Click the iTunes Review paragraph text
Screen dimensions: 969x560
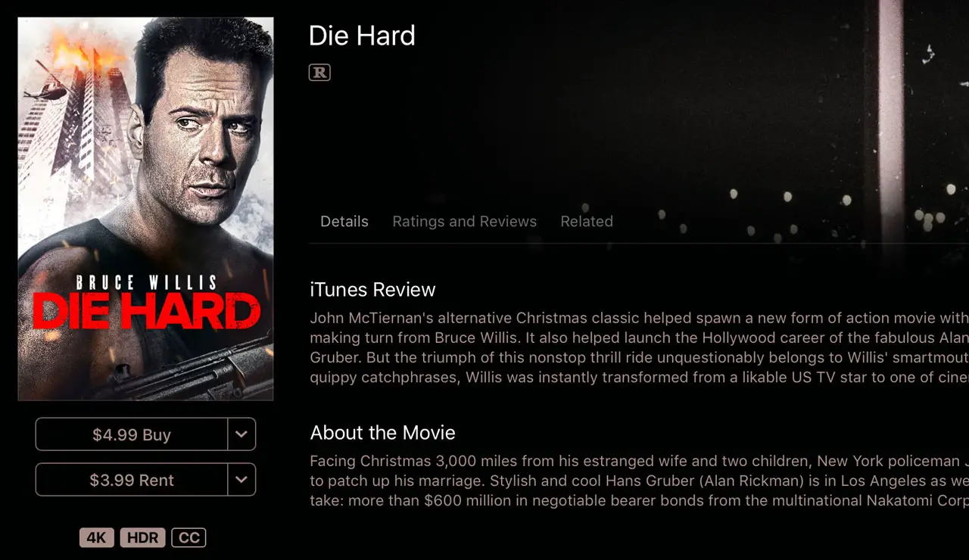pos(639,347)
